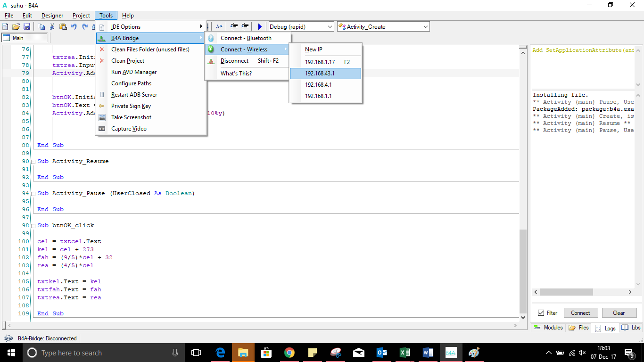Open the File menu
Screen dimensions: 644x362
[x=9, y=16]
